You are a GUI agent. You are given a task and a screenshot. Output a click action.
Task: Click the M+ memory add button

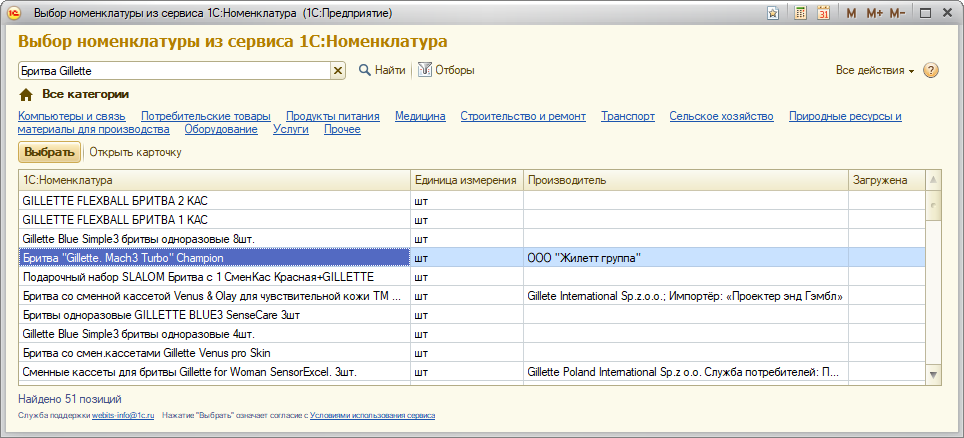[x=874, y=13]
